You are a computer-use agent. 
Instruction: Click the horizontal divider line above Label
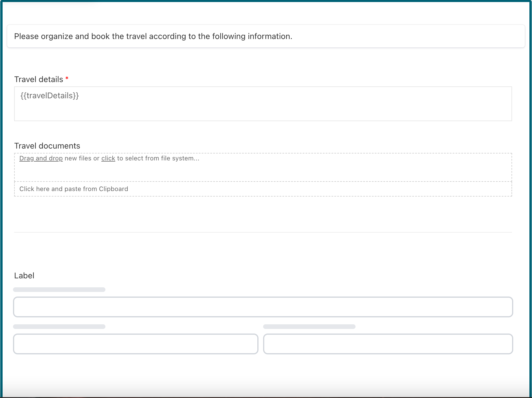tap(263, 232)
